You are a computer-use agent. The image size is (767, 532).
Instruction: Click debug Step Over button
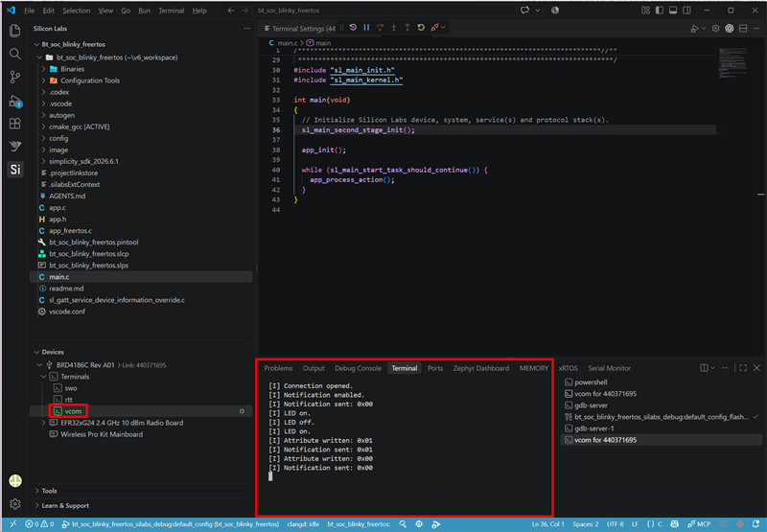380,28
